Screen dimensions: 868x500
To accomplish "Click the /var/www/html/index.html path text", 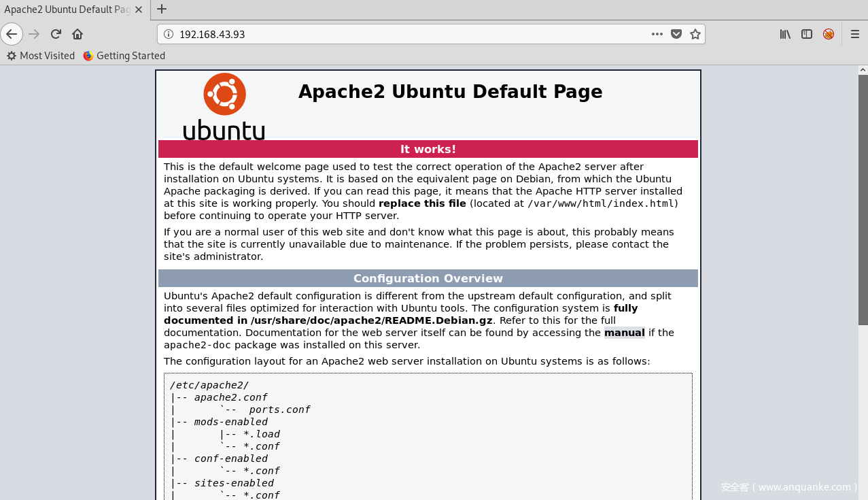I will 601,203.
